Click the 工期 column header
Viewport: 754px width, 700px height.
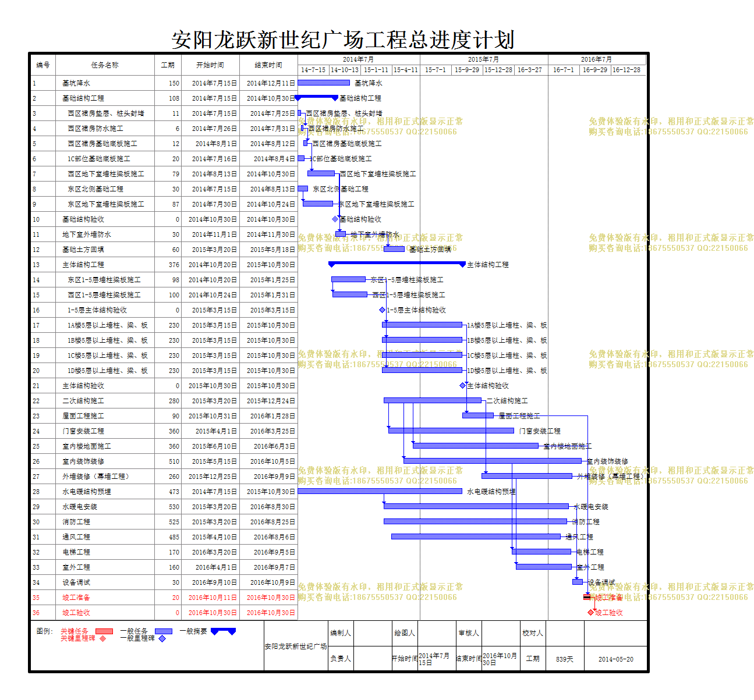point(168,65)
